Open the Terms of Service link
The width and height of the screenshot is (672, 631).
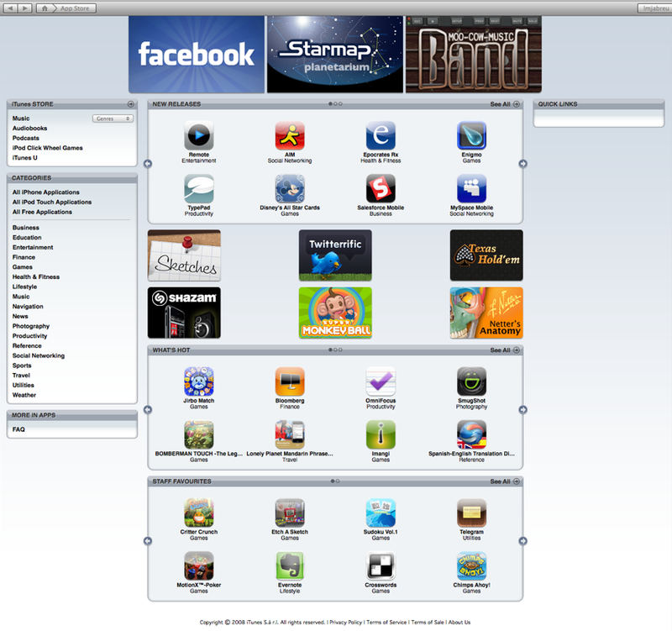[386, 623]
